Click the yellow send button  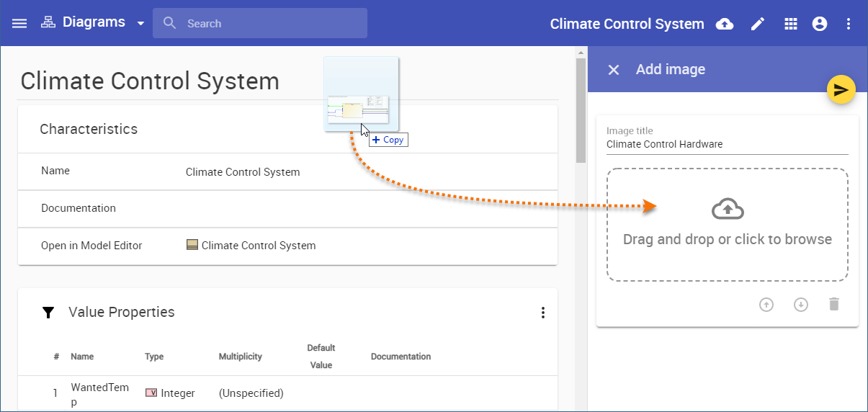(x=841, y=89)
